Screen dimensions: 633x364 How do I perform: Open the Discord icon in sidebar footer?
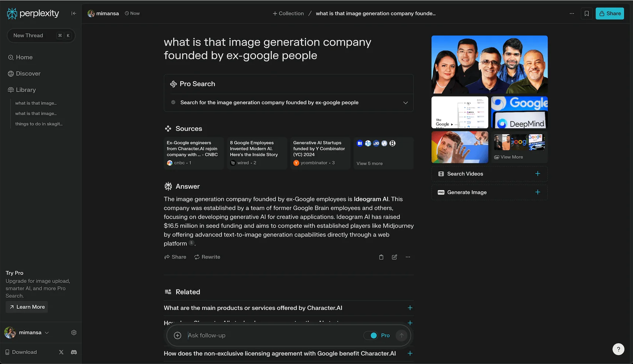pos(74,352)
